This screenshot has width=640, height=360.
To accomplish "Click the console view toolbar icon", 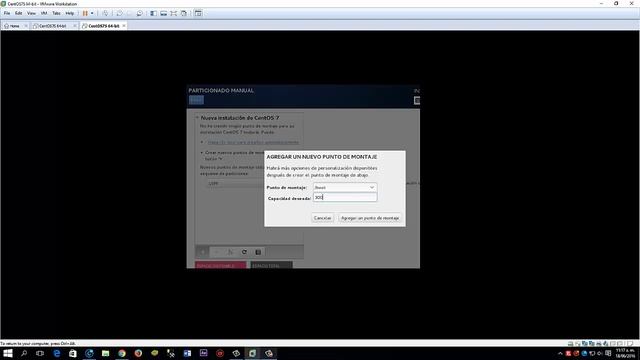I will (198, 13).
